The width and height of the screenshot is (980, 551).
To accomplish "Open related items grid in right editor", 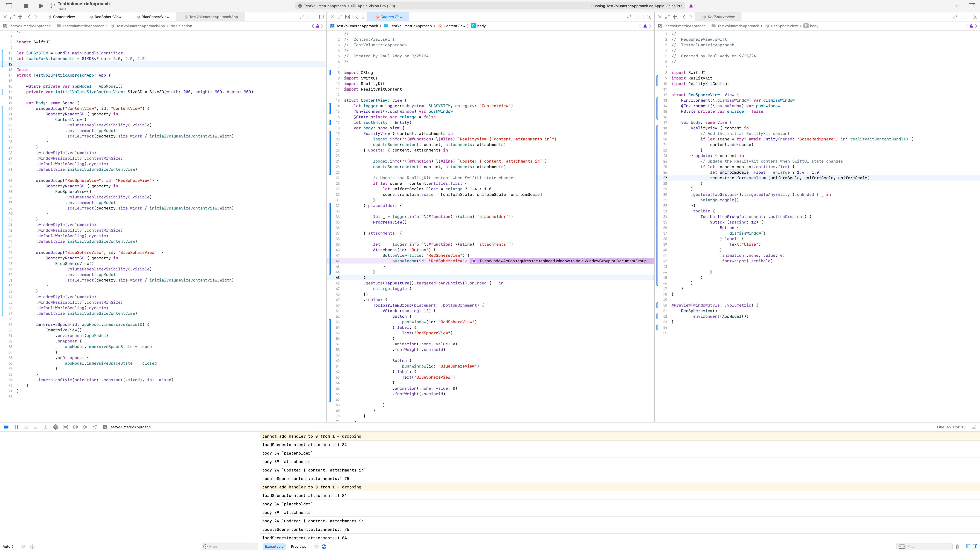I will point(675,17).
